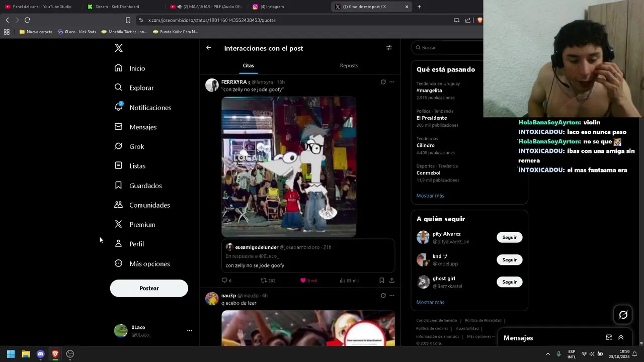Click the Grok icon on the nau3p post
Viewport: 644px width, 362px height.
pos(383,296)
